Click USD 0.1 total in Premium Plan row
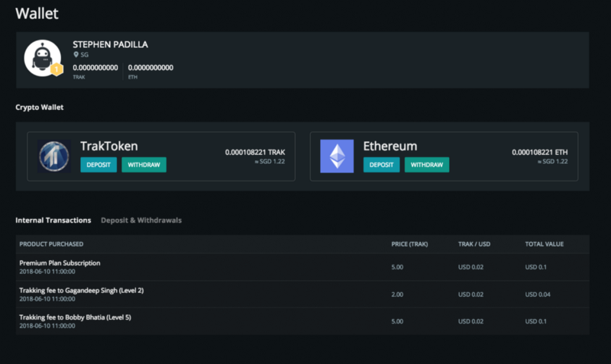The height and width of the screenshot is (364, 611). point(536,267)
